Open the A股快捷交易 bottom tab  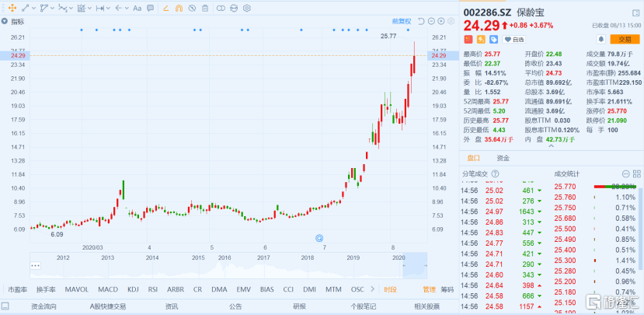(108, 306)
